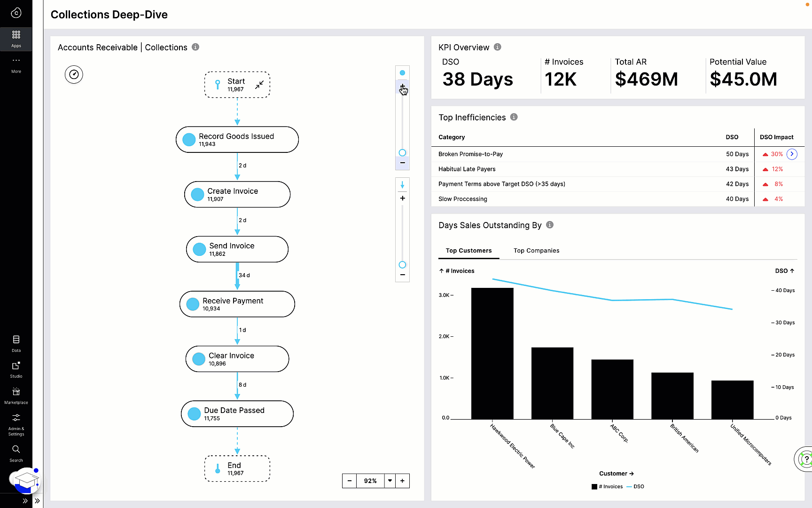Viewport: 812px width, 508px height.
Task: Click the activity frequency slider handle
Action: pos(402,153)
